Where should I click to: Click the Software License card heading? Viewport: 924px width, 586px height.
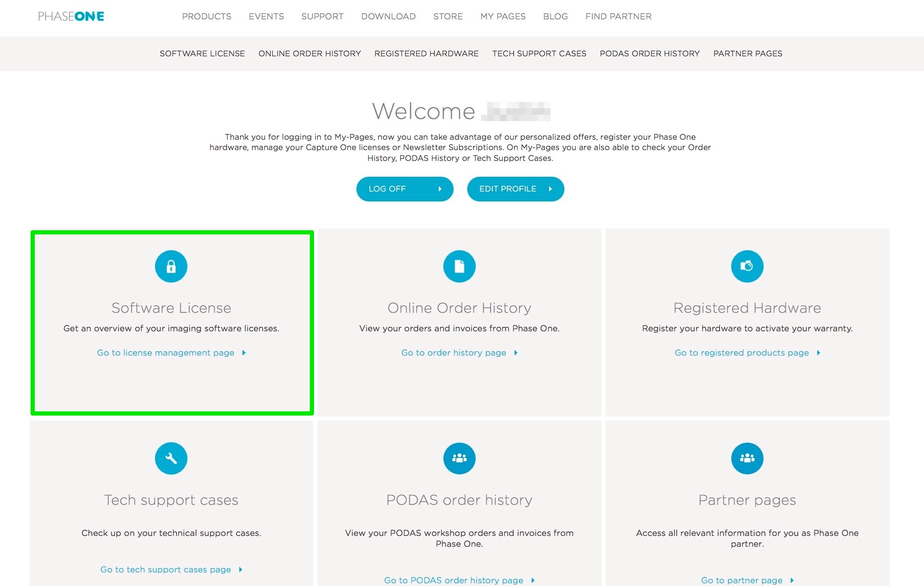pos(171,308)
